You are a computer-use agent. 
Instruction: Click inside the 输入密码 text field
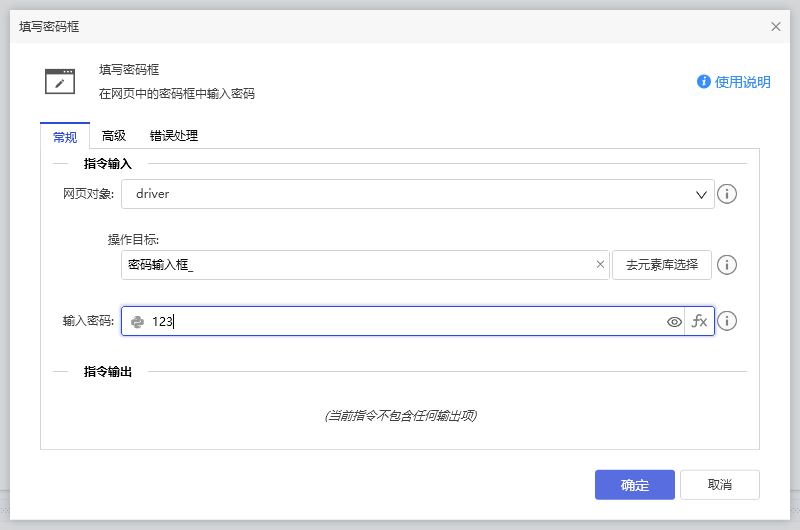pos(400,322)
